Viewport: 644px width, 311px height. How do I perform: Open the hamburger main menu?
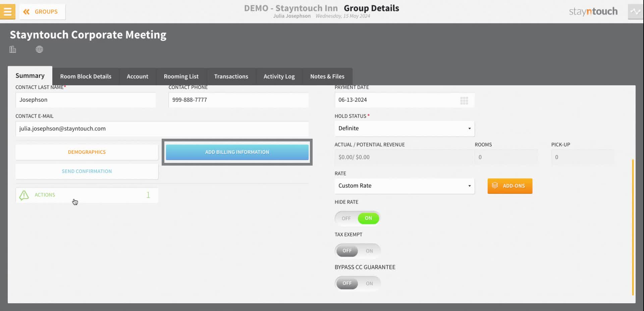(x=7, y=11)
